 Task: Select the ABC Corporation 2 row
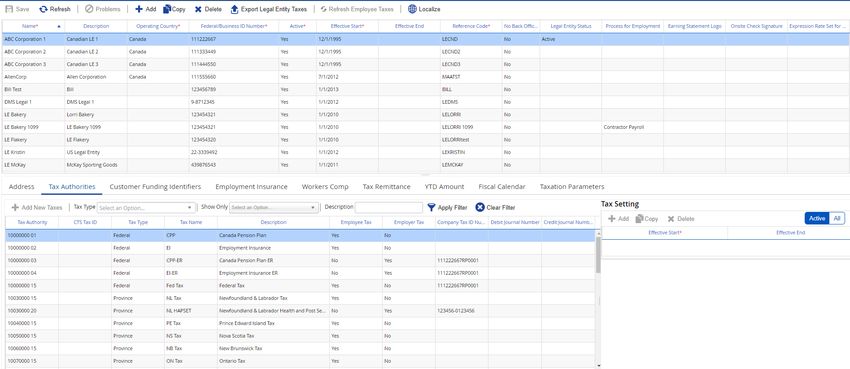(x=425, y=52)
